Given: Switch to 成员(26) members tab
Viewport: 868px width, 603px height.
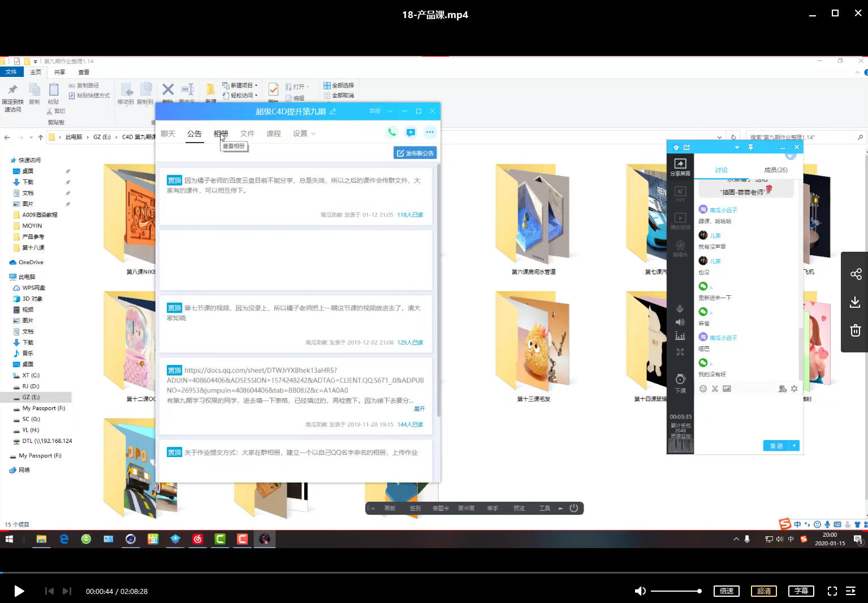Looking at the screenshot, I should tap(775, 170).
